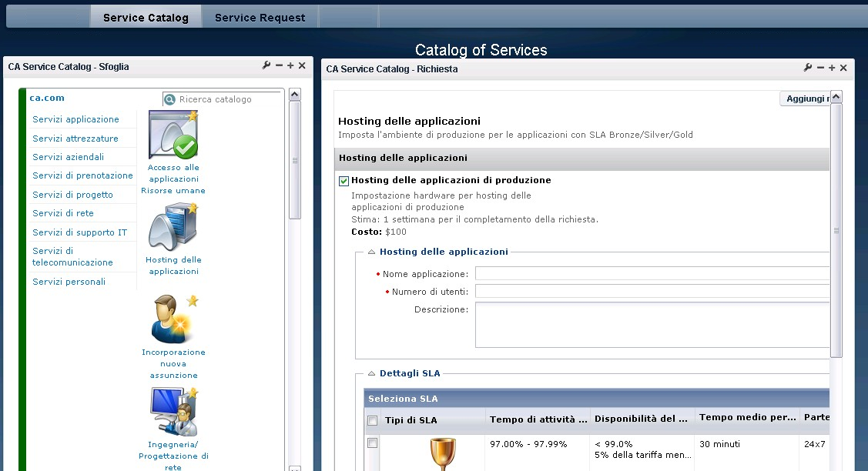Check the bronze SLA row checkbox
Viewport: 868px width, 471px height.
tap(373, 443)
